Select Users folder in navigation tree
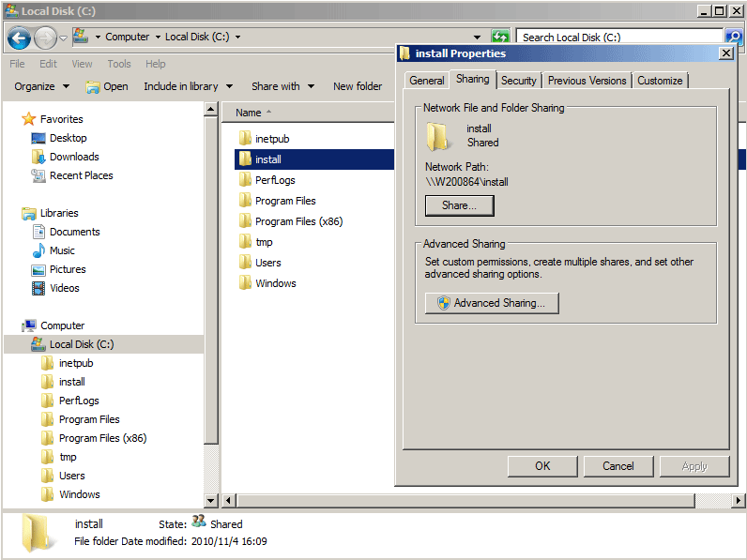This screenshot has width=747, height=560. (x=63, y=476)
